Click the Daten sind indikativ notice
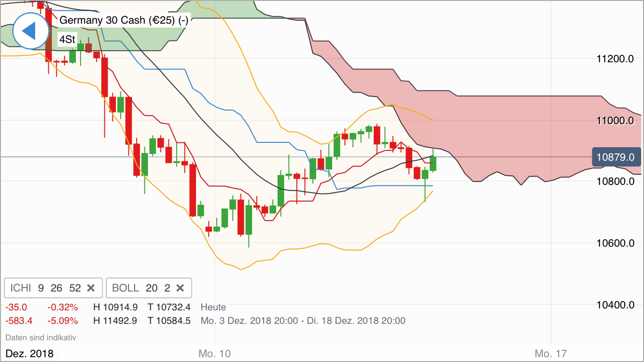 pyautogui.click(x=41, y=337)
